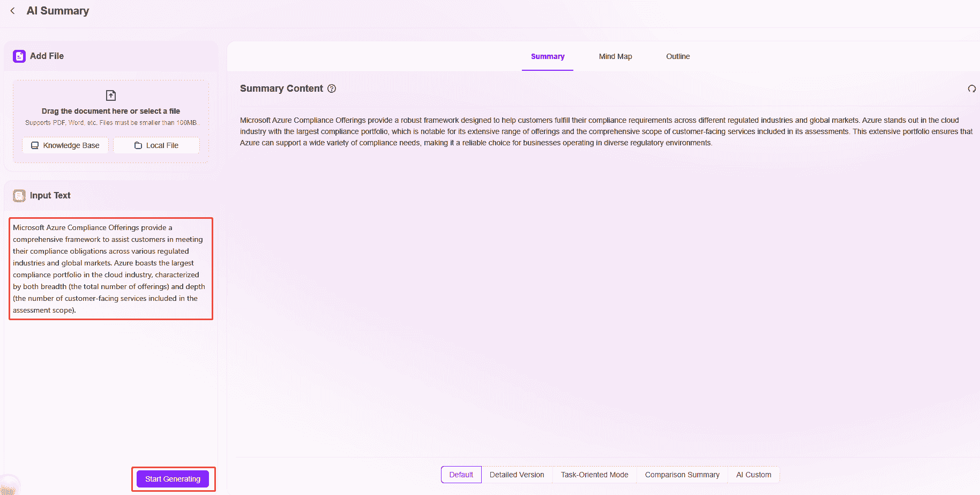Click the floating assistant icon at bottom-left corner
Screen dimensions: 980x495
[8, 486]
